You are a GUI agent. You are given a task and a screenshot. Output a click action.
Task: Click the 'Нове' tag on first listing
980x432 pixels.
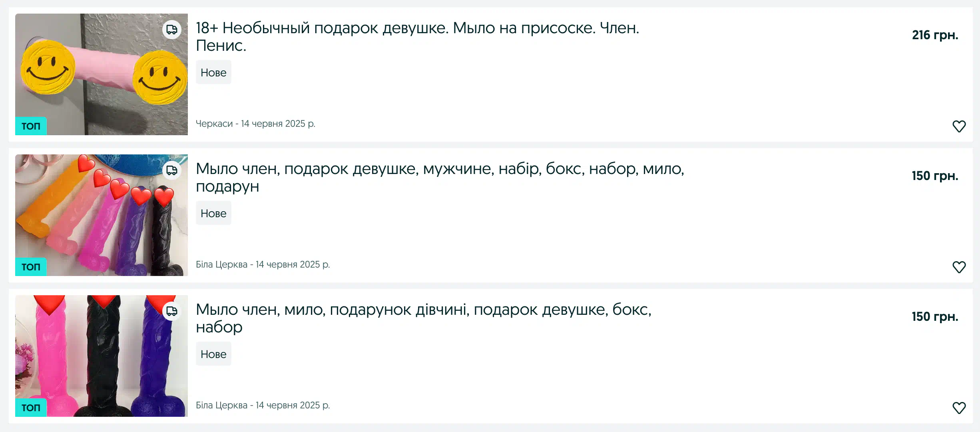(213, 72)
